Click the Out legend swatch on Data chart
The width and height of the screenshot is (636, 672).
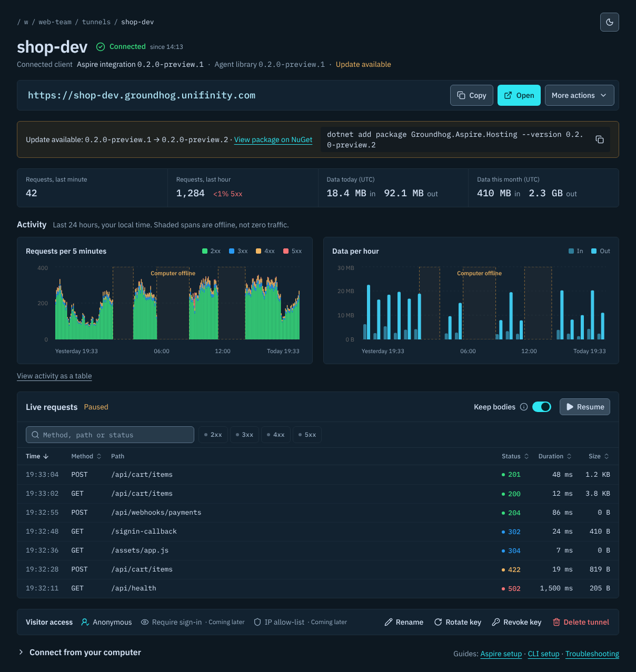click(594, 251)
